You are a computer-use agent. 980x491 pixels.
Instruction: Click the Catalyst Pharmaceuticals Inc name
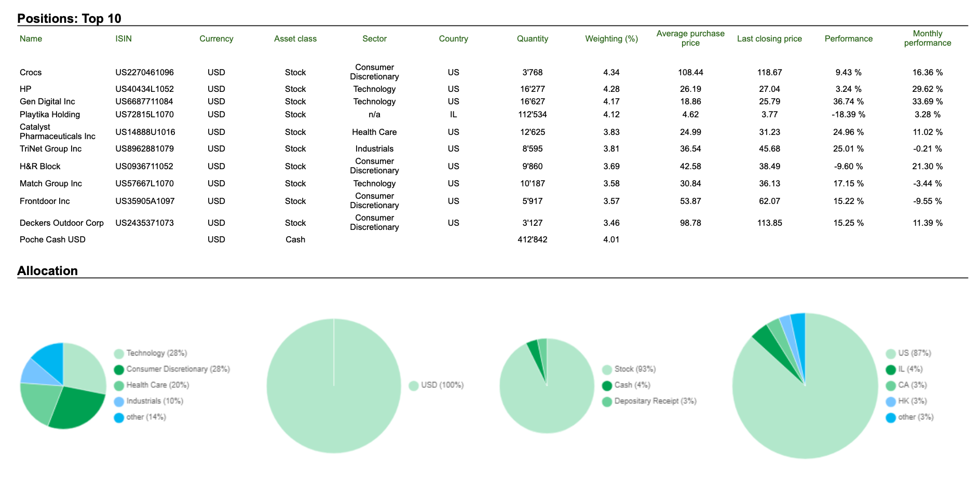58,132
